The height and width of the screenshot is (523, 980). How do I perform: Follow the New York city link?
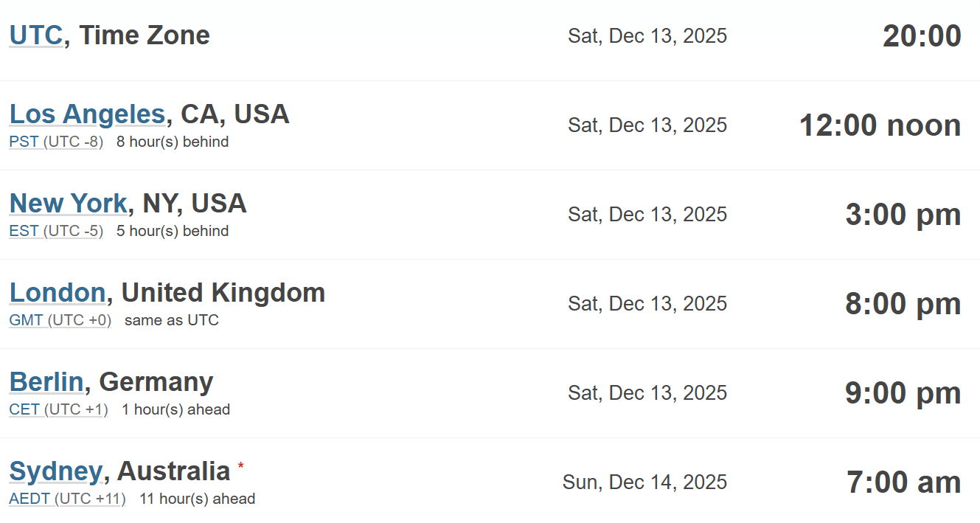[68, 204]
